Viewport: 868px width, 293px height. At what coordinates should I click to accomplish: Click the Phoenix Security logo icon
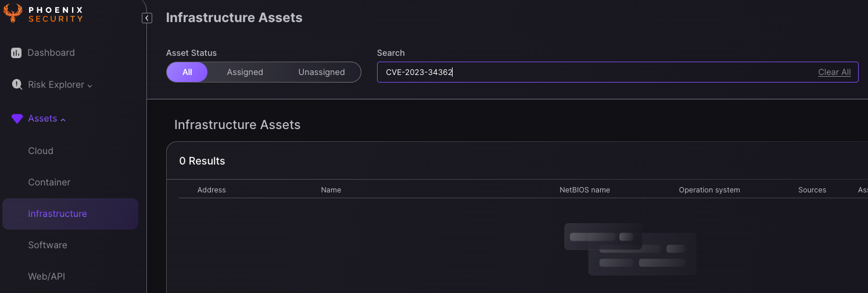pos(13,13)
